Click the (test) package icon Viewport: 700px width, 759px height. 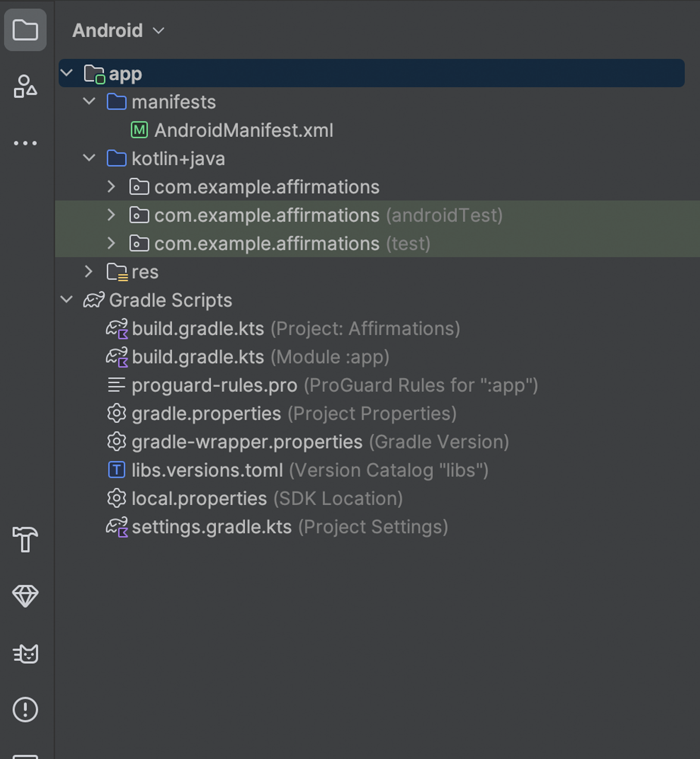[139, 243]
